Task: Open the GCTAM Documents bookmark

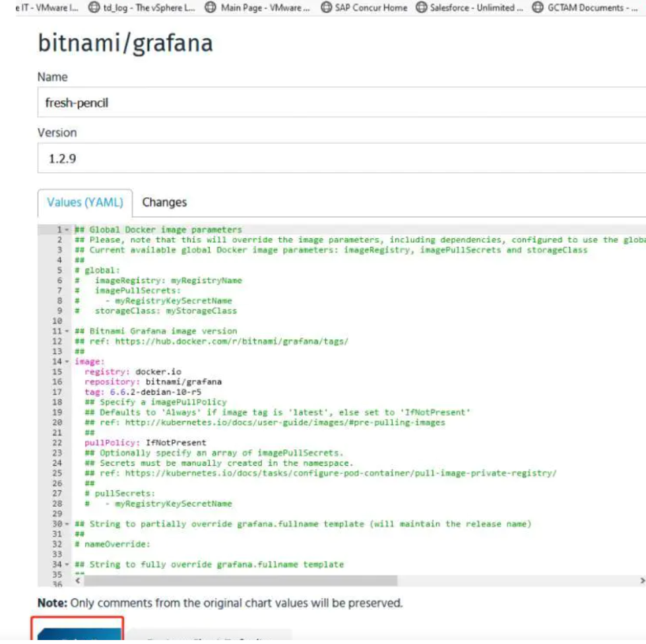Action: pos(585,7)
